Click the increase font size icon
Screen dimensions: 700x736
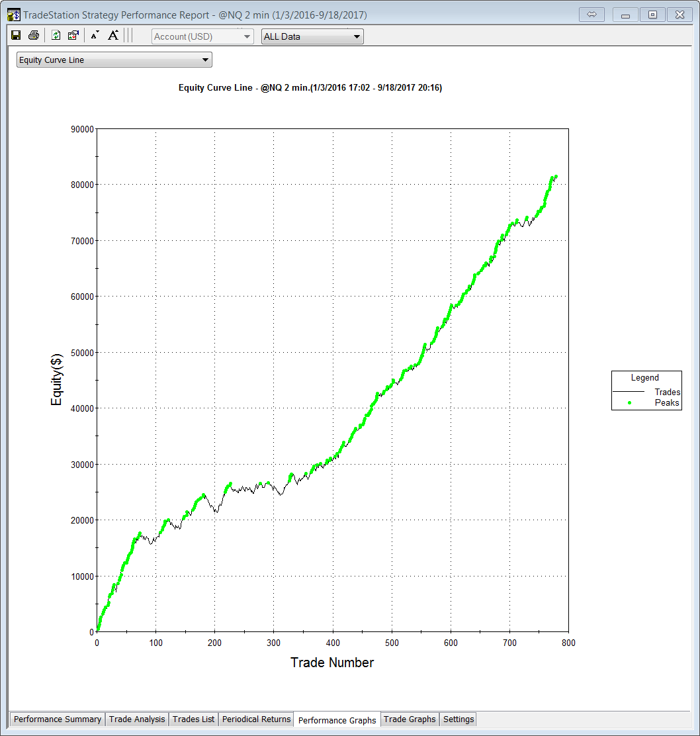(113, 36)
